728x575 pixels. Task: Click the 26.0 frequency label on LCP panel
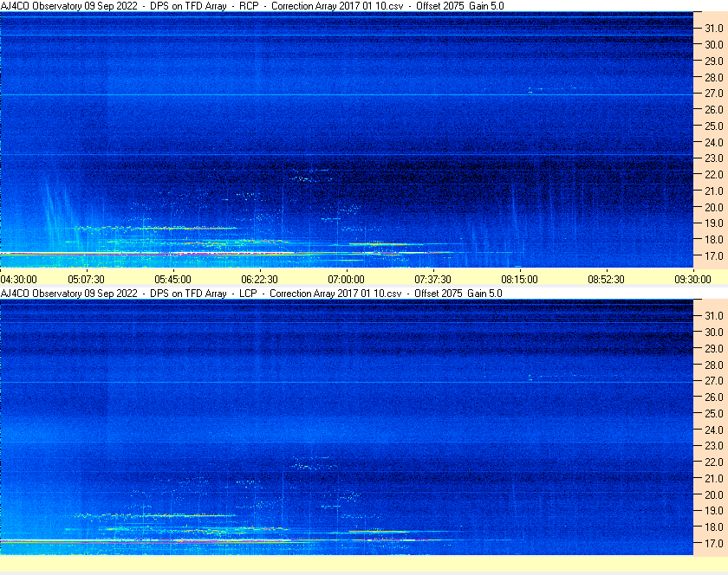[x=714, y=397]
